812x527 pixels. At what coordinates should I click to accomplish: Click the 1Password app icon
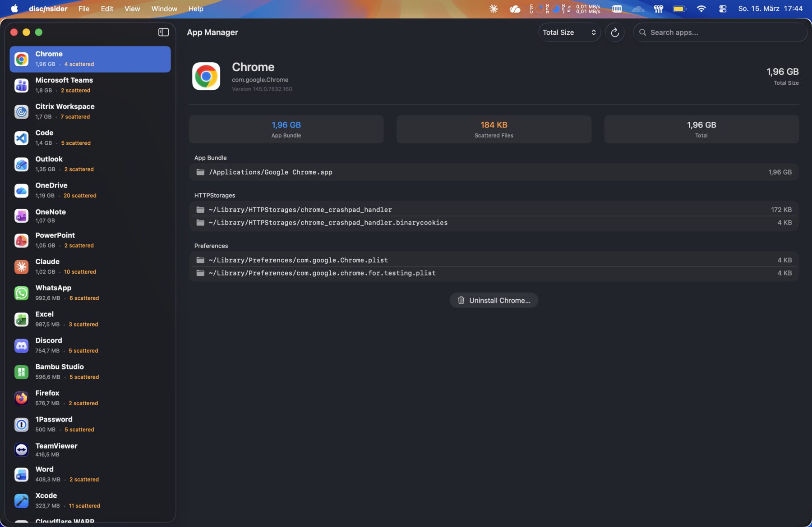click(21, 424)
